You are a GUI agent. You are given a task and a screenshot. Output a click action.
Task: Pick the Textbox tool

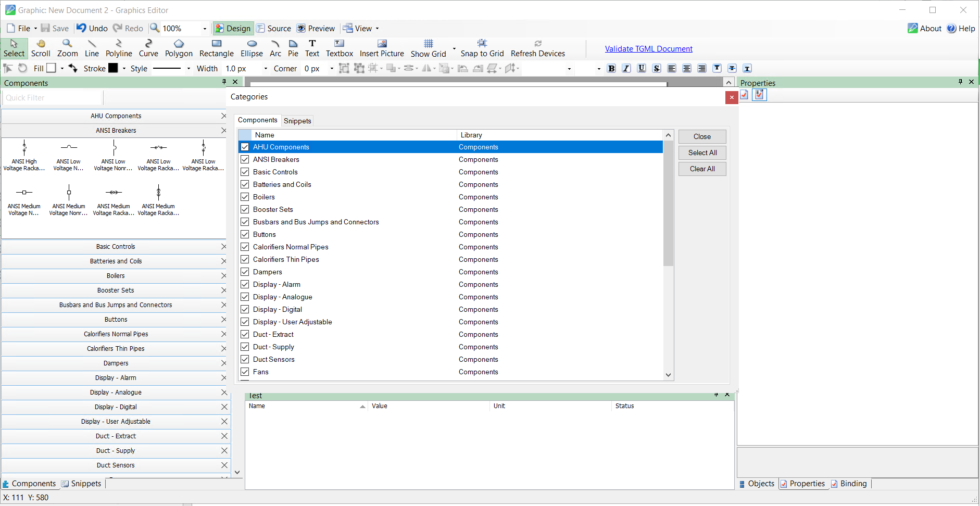pos(339,48)
